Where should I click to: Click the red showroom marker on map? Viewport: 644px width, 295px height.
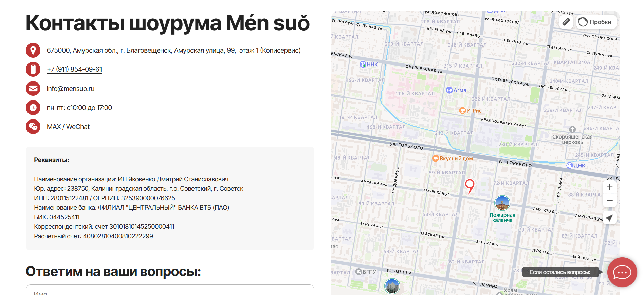[x=470, y=186]
